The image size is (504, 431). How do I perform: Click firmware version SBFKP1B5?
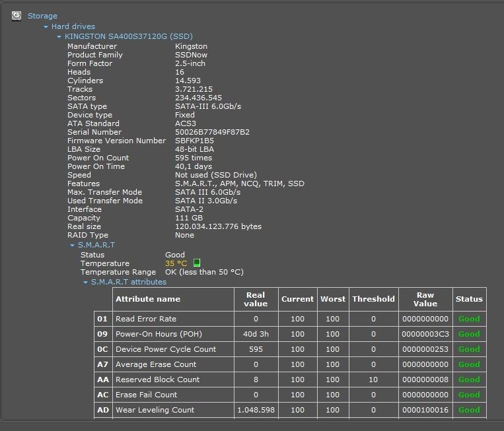194,141
